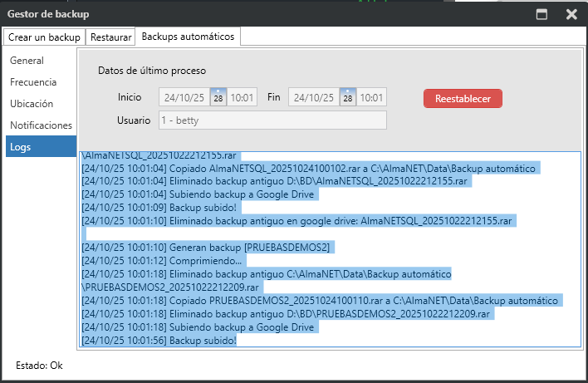Screen dimensions: 588x383
Task: Open the Restaurar tab
Action: pos(110,37)
